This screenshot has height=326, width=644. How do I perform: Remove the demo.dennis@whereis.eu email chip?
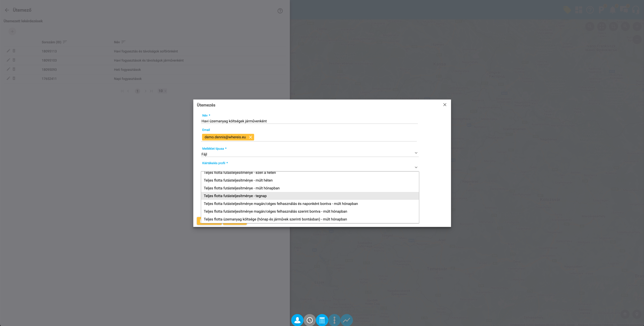point(250,137)
